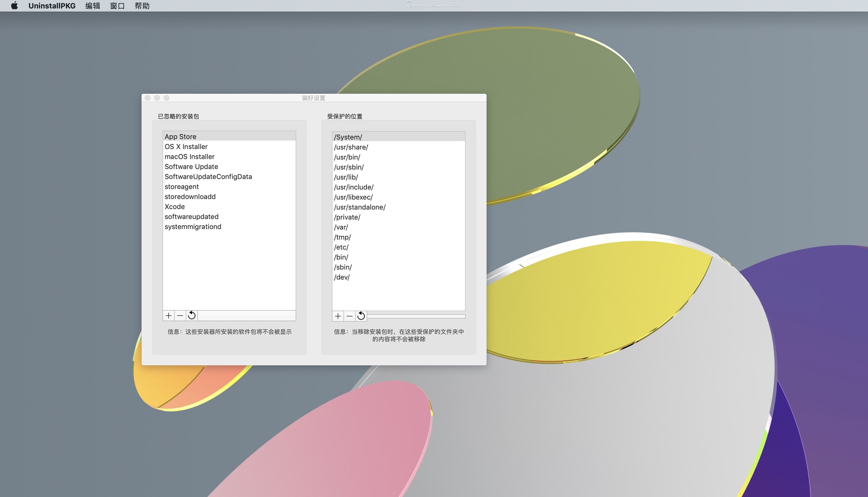Image resolution: width=868 pixels, height=497 pixels.
Task: Select systemmigrationd row
Action: click(229, 227)
